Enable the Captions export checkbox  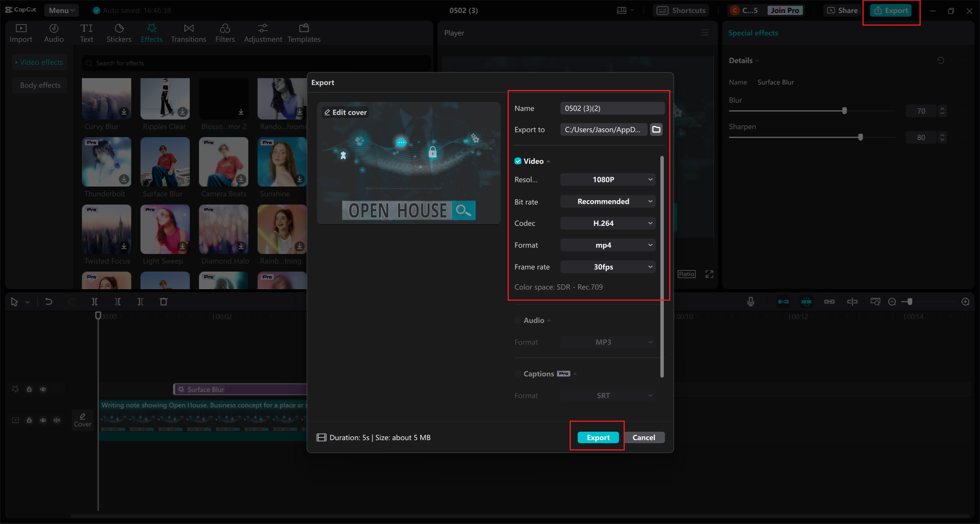(518, 373)
